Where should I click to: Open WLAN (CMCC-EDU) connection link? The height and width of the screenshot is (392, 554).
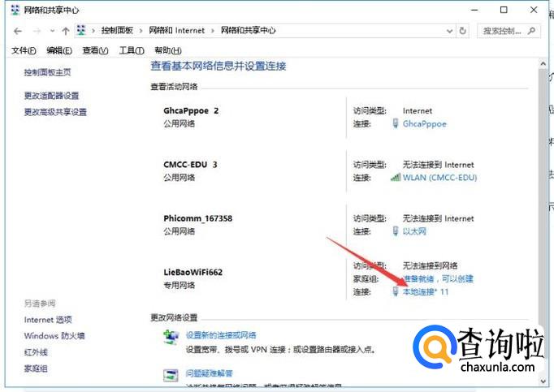point(439,178)
